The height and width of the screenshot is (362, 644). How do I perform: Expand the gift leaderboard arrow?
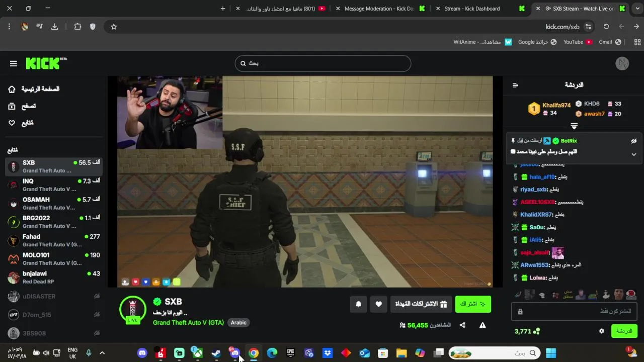click(x=574, y=126)
